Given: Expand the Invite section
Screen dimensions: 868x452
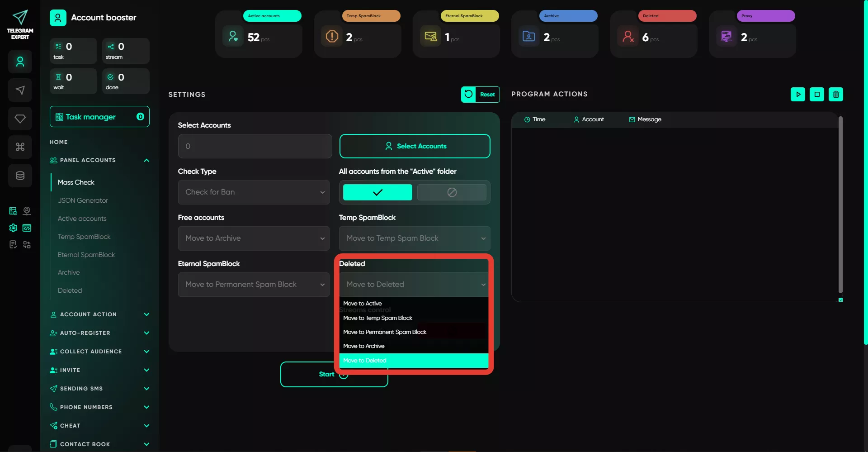Looking at the screenshot, I should point(99,370).
